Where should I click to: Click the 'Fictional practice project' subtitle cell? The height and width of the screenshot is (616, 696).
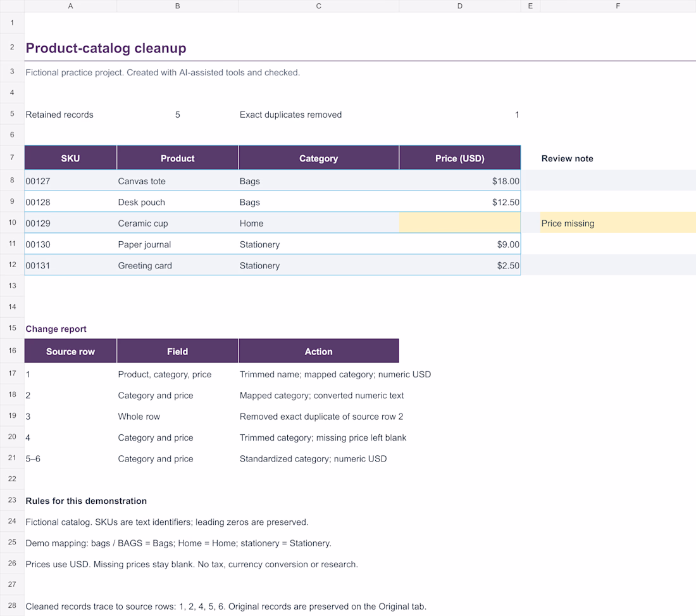[x=163, y=72]
